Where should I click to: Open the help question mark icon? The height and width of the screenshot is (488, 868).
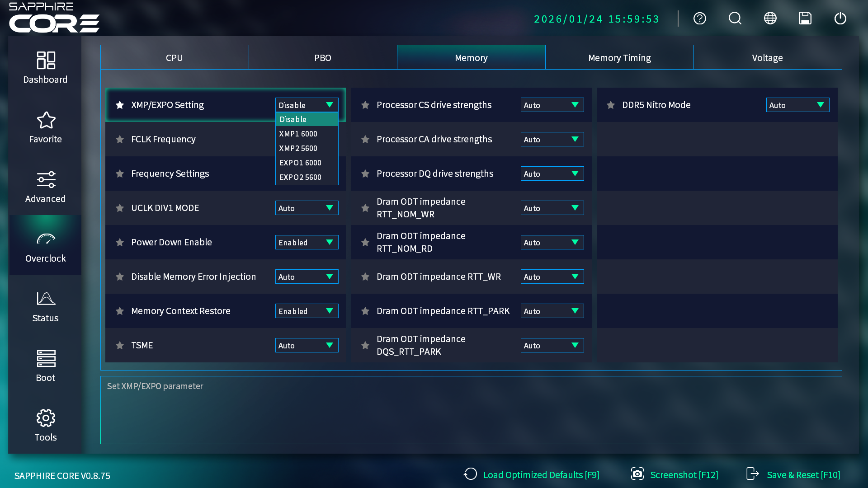[699, 19]
